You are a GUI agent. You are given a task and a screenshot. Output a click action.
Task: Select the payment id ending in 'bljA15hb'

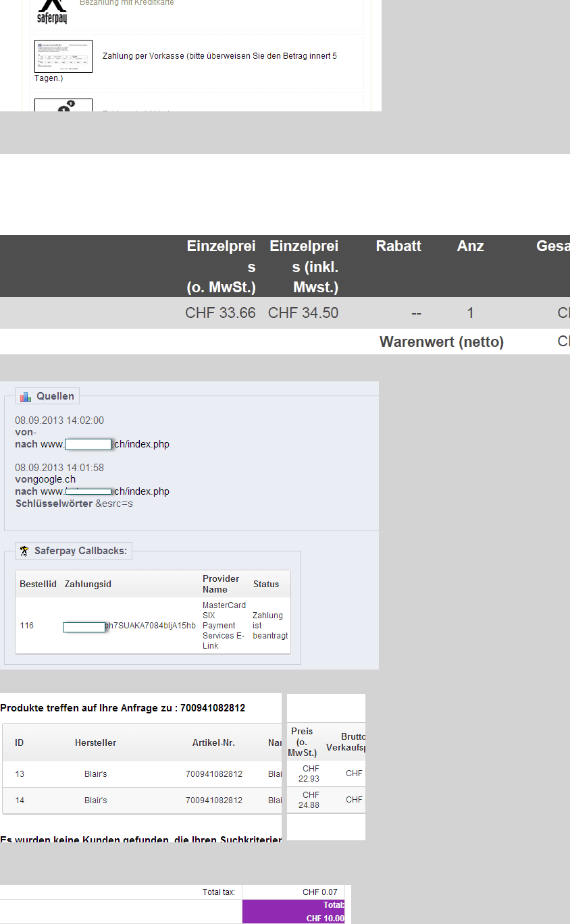pos(129,626)
